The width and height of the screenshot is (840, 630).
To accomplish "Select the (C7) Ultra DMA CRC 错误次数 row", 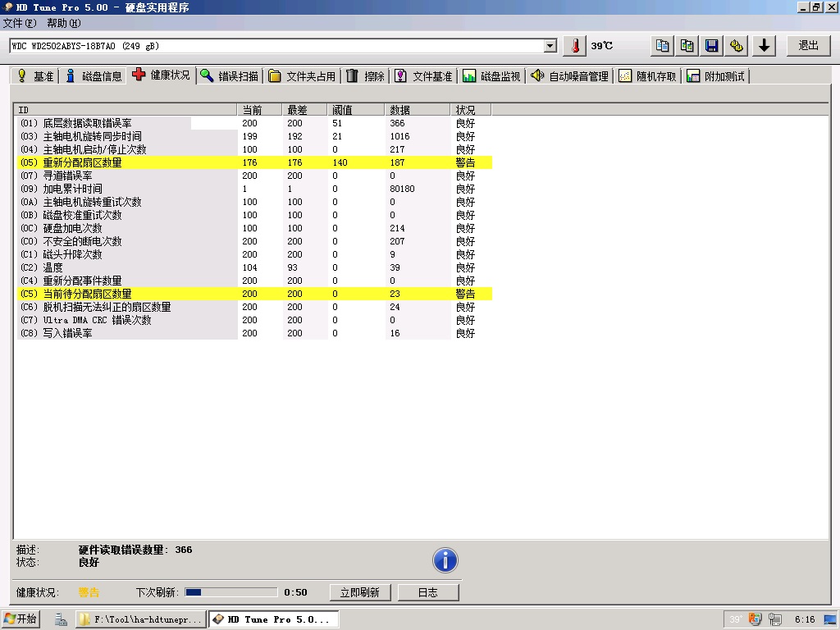I will click(254, 320).
